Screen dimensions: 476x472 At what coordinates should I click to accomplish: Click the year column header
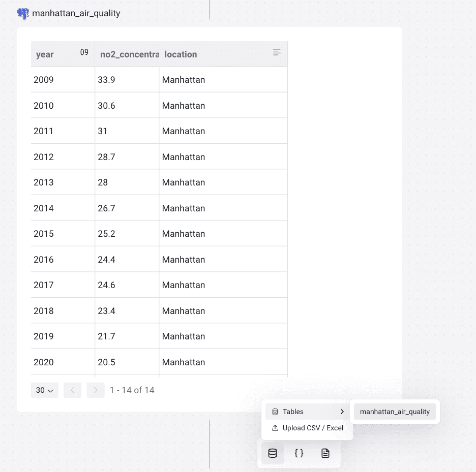pos(45,54)
